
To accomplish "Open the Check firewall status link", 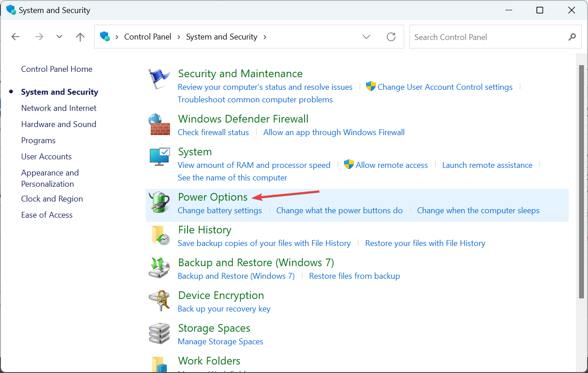I will pos(213,132).
